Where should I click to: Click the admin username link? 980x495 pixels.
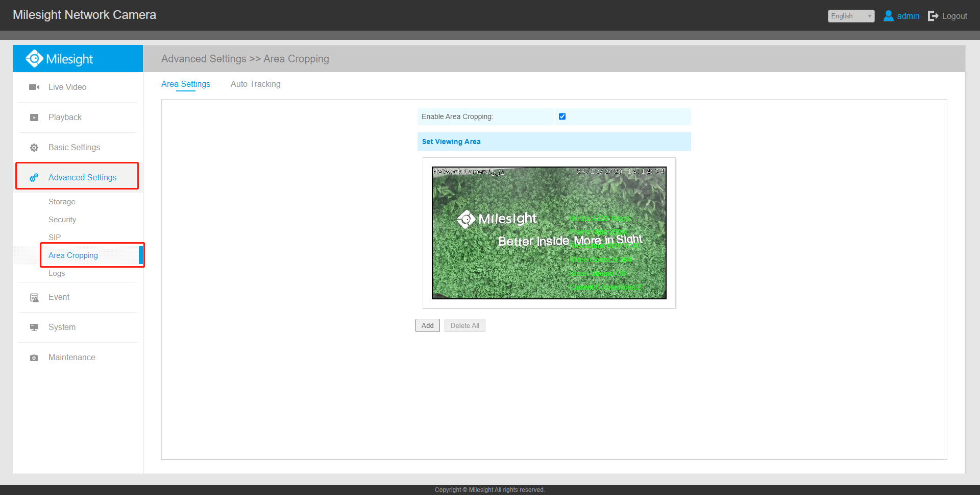908,16
